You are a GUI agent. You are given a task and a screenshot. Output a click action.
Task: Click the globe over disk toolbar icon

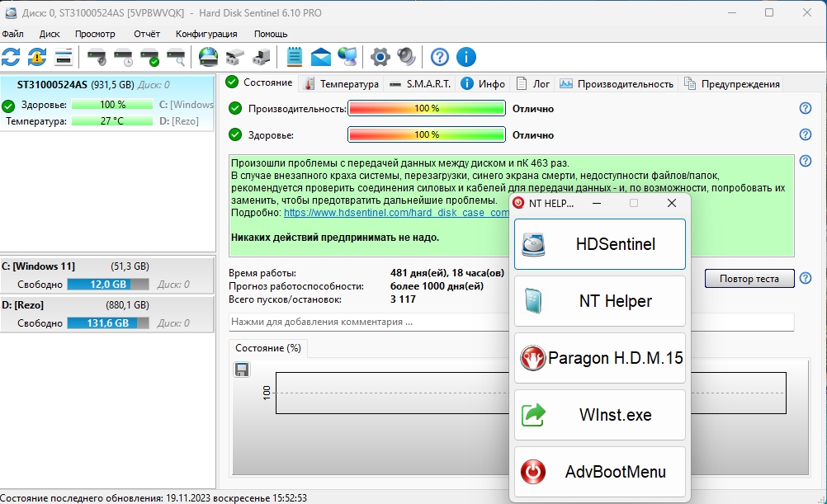pyautogui.click(x=208, y=57)
